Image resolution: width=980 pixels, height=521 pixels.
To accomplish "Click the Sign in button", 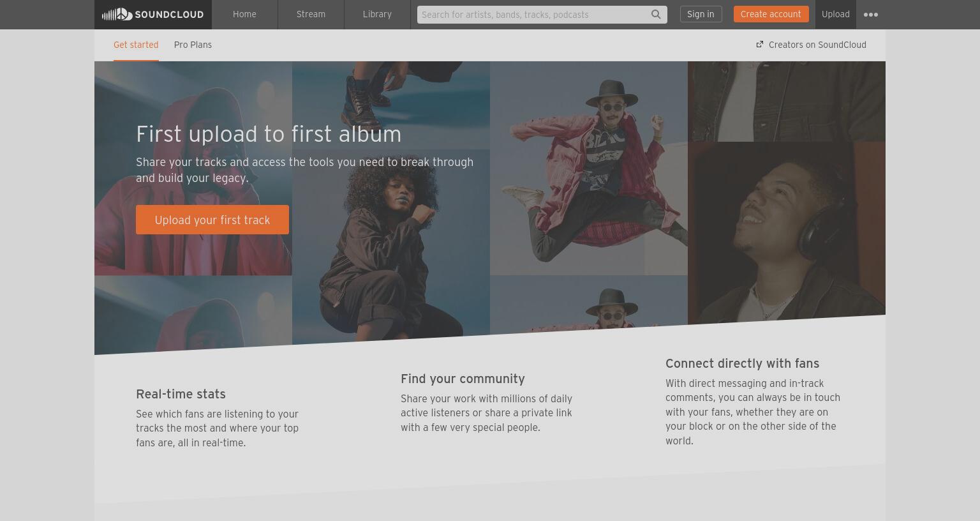I will (701, 14).
